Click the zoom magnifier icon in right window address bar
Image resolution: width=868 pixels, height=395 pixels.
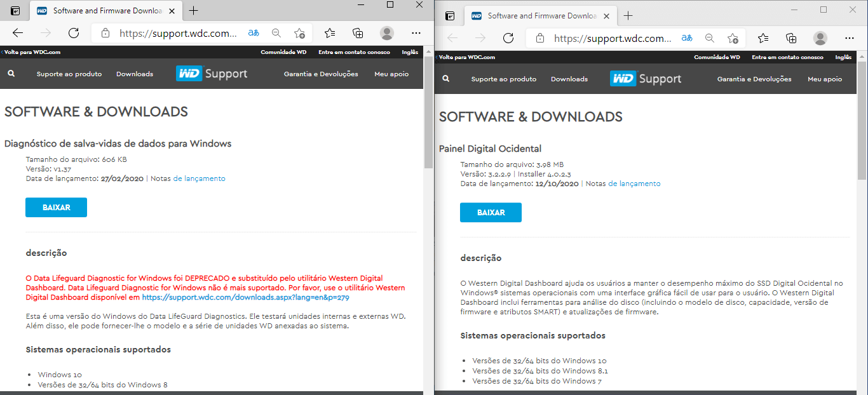click(710, 38)
